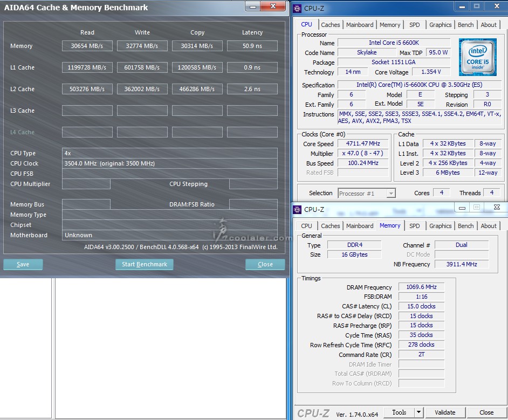
Task: Click Close button at AIDA64 bottom
Action: [x=265, y=264]
